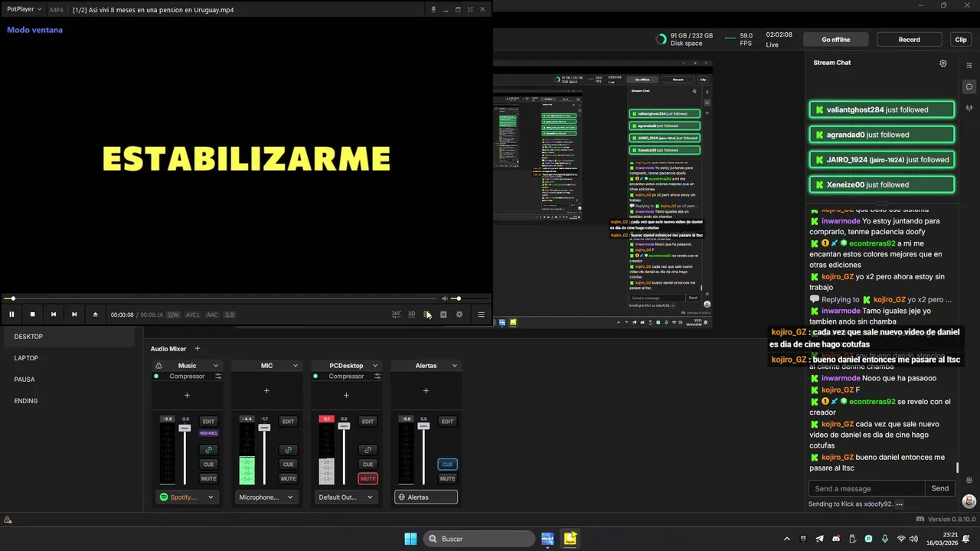Open the PotPlayer main menu dropdown
The image size is (980, 551).
coord(24,10)
